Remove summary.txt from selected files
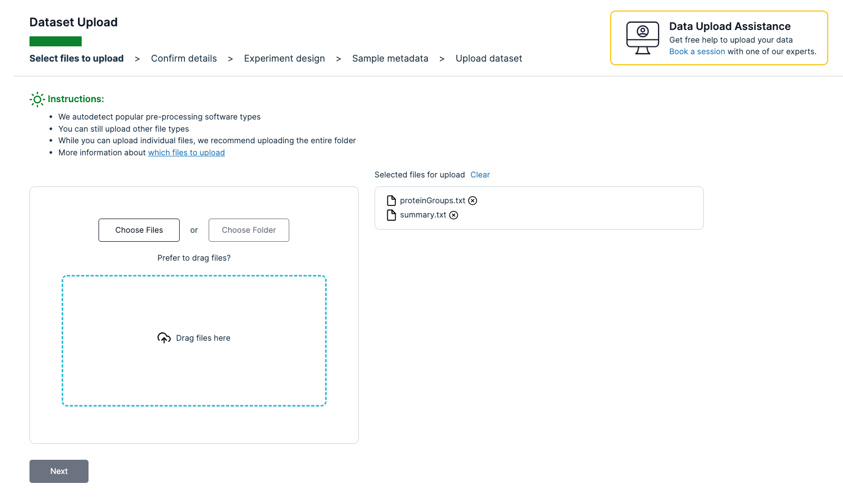The width and height of the screenshot is (843, 504). point(454,215)
